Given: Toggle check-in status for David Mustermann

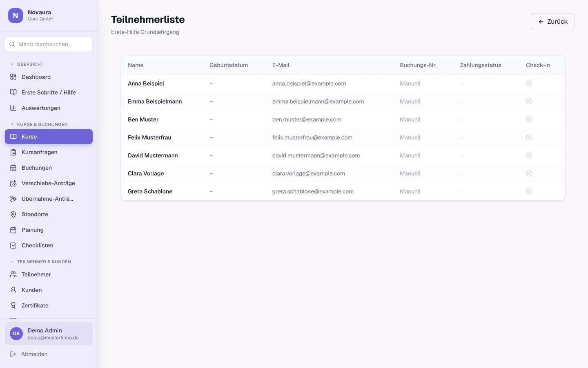Looking at the screenshot, I should coord(529,155).
